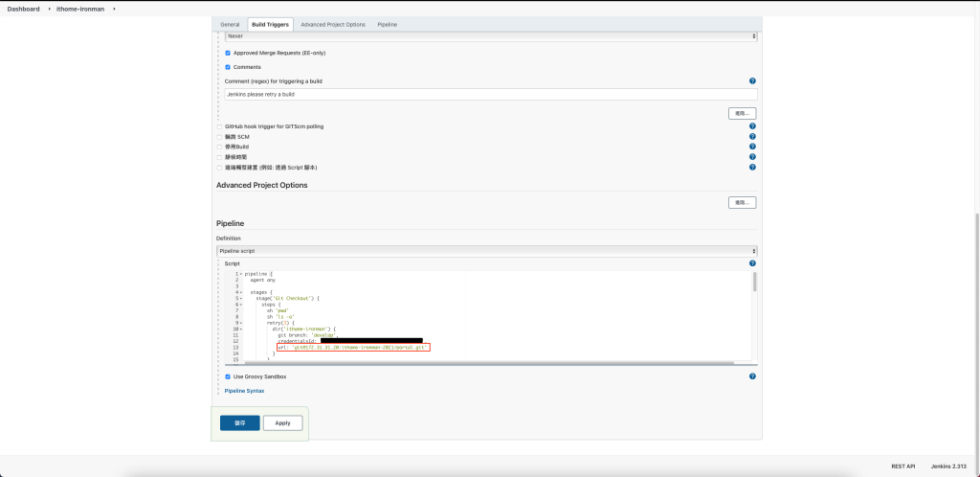Open help for the Script editor

752,263
